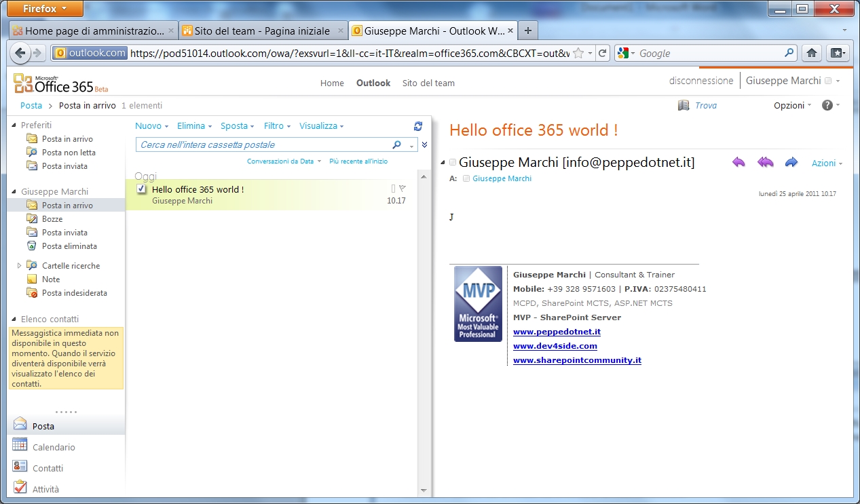The width and height of the screenshot is (860, 504).
Task: Open the Firefox bookmarks menu button
Action: point(837,53)
